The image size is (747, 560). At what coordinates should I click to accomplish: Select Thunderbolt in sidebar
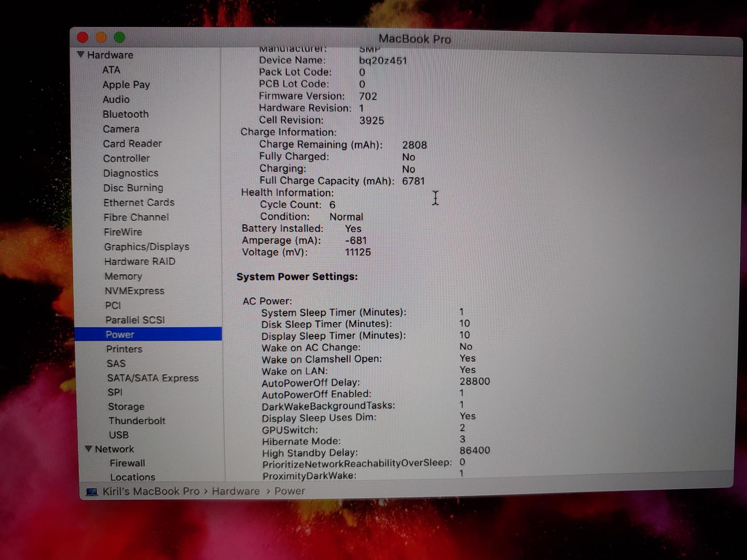[137, 421]
